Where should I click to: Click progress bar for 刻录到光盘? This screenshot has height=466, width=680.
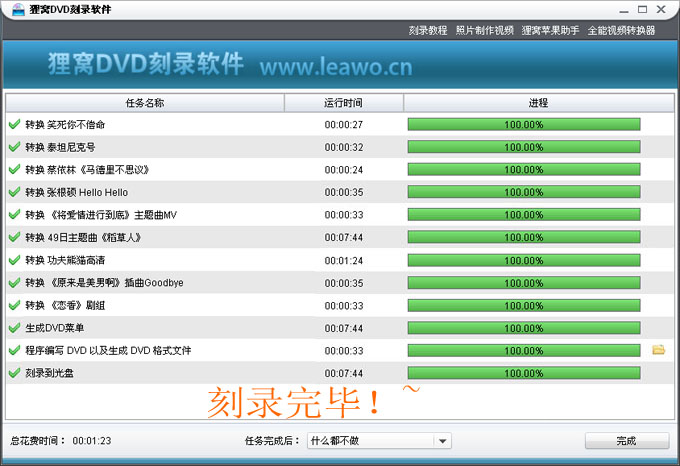click(524, 373)
